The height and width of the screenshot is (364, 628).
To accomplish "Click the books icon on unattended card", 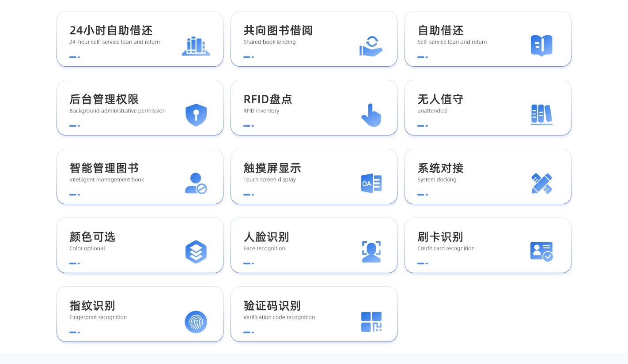I will 541,115.
